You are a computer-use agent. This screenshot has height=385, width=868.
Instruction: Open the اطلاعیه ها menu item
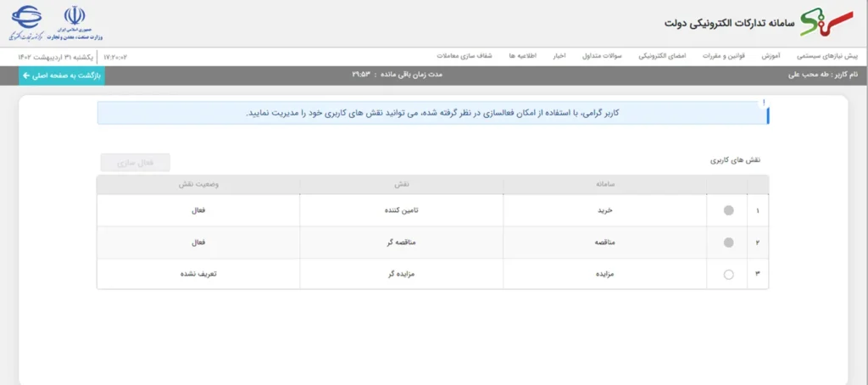pos(522,57)
